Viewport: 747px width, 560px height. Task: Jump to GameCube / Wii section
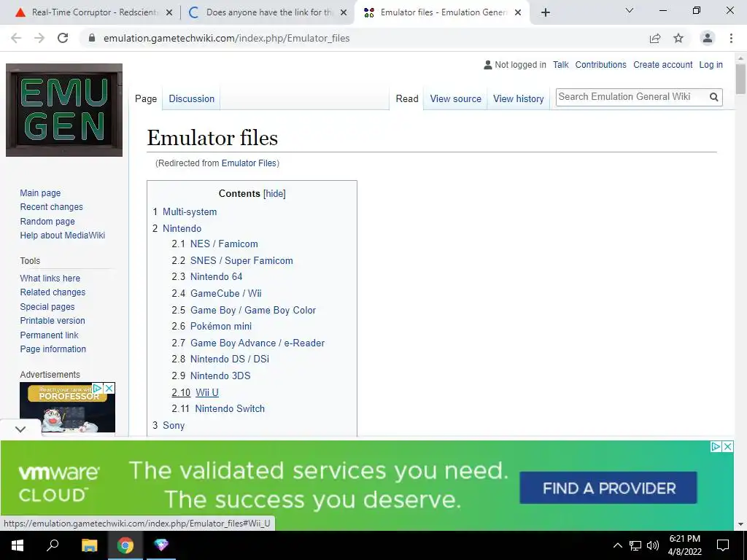coord(226,293)
